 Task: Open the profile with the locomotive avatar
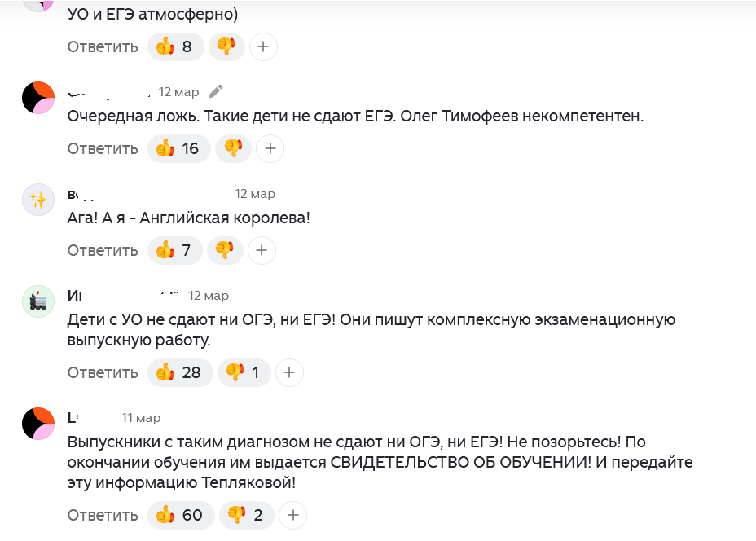[37, 301]
